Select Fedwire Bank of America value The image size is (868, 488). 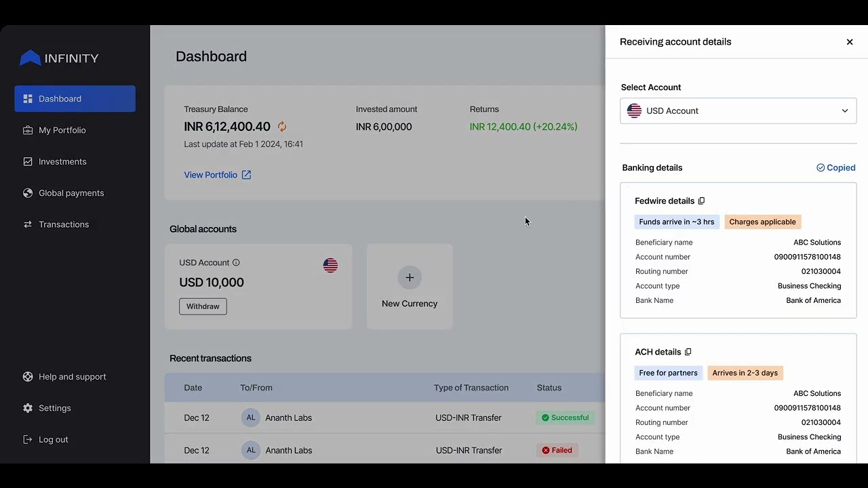tap(814, 300)
